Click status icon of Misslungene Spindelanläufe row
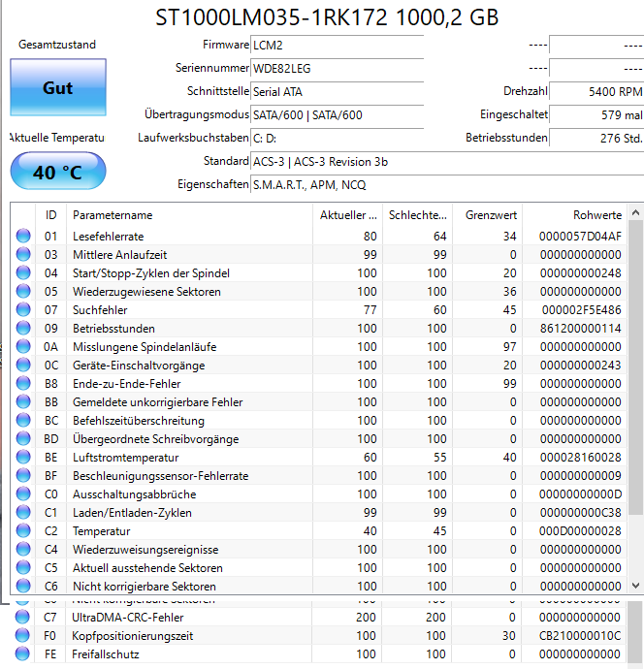This screenshot has height=669, width=644. coord(23,346)
